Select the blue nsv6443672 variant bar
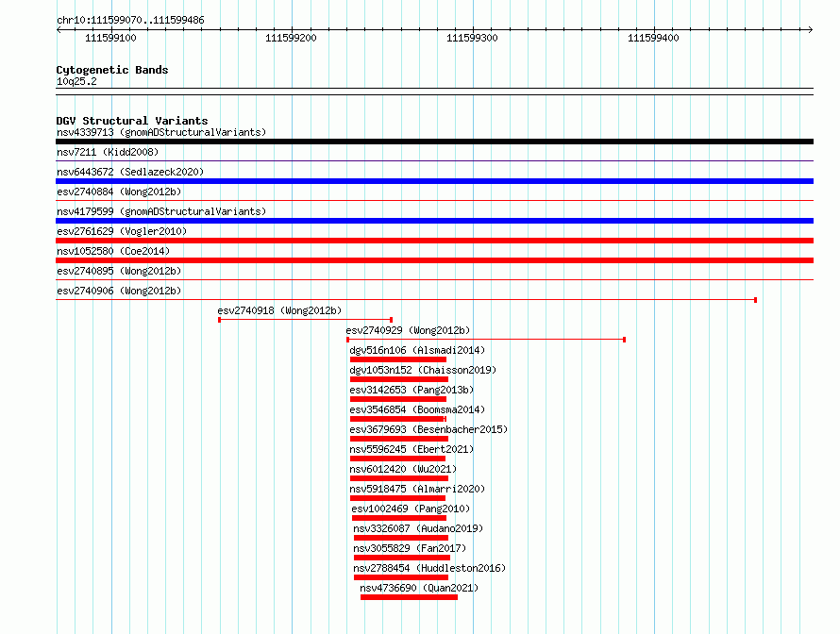840x634 pixels. [x=434, y=181]
